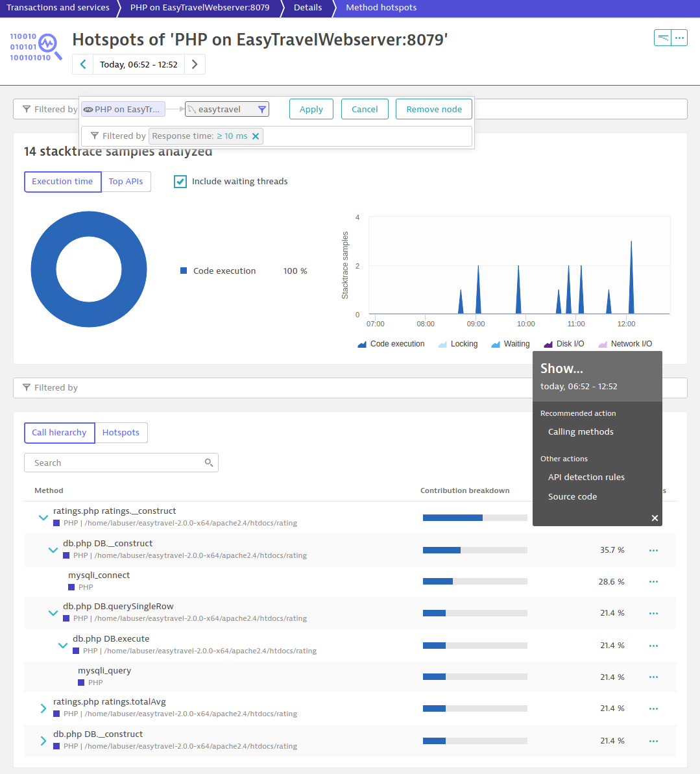
Task: Close the Show popup menu
Action: [x=655, y=518]
